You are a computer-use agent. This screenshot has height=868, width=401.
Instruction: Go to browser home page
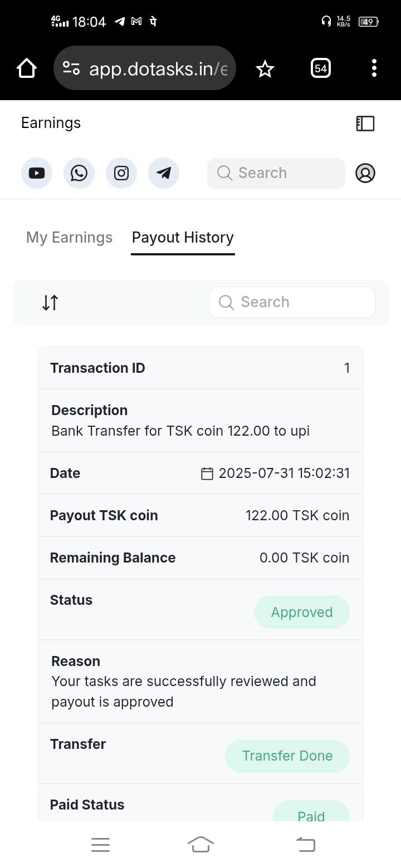(x=27, y=69)
